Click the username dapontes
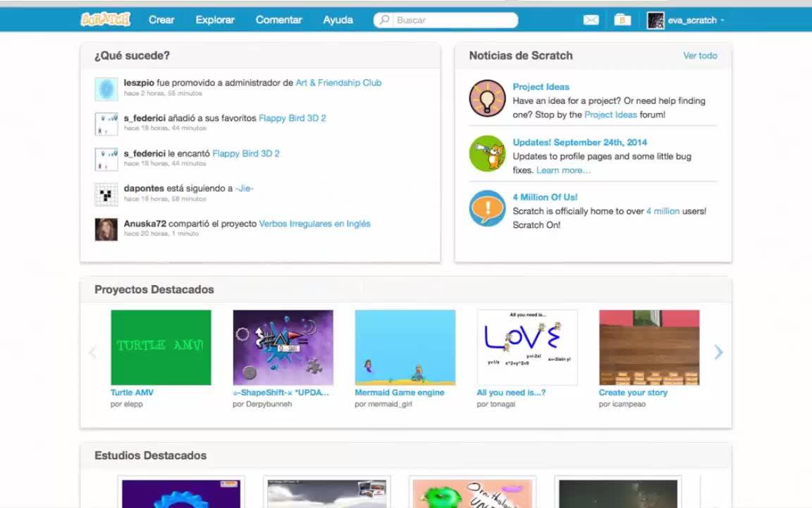This screenshot has width=812, height=508. 144,188
